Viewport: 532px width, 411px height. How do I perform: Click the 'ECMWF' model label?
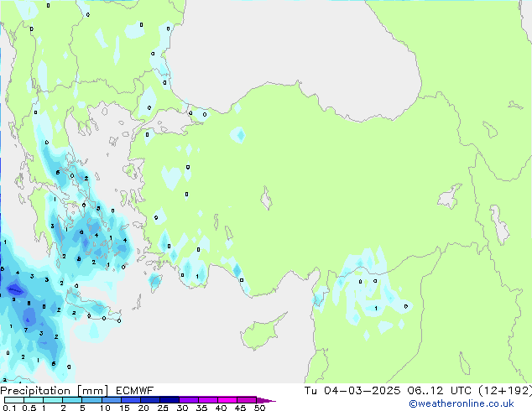click(x=135, y=391)
